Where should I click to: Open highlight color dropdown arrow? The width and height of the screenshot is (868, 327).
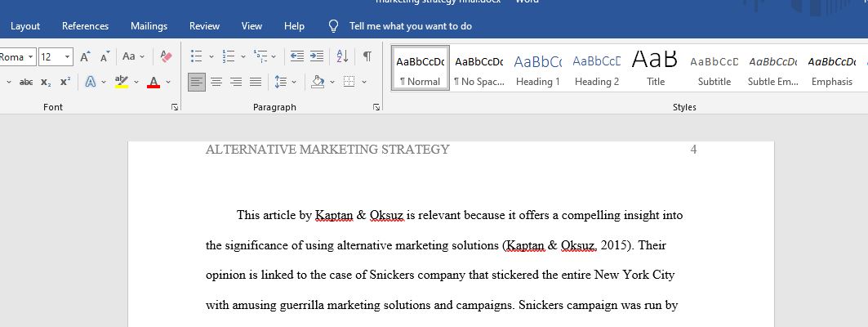[x=136, y=82]
